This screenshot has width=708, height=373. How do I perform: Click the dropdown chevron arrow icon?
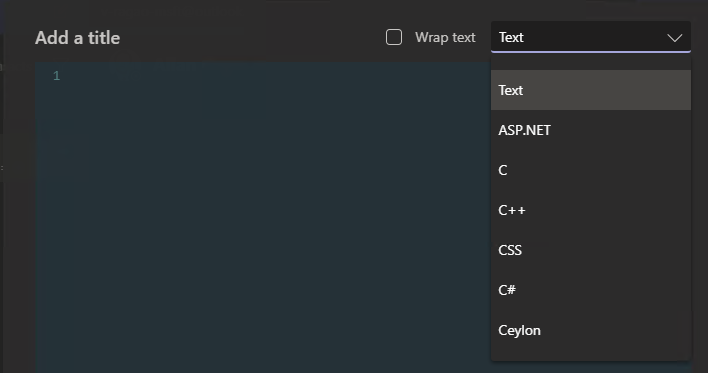(x=675, y=38)
